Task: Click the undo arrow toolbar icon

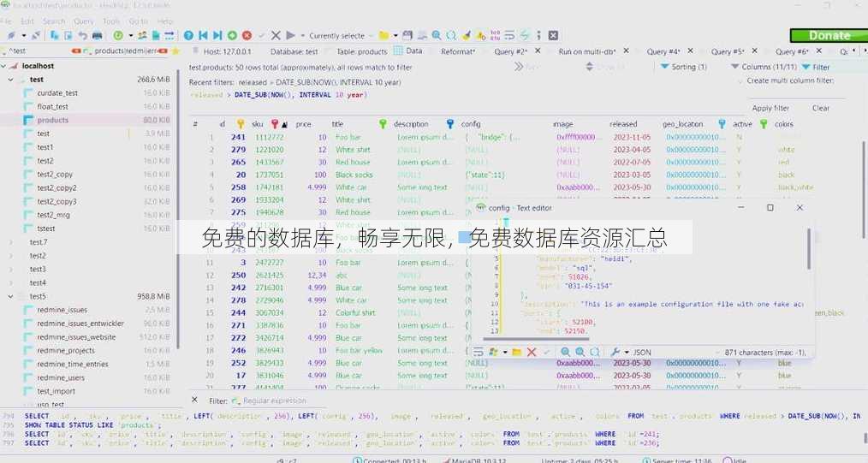Action: [x=82, y=35]
